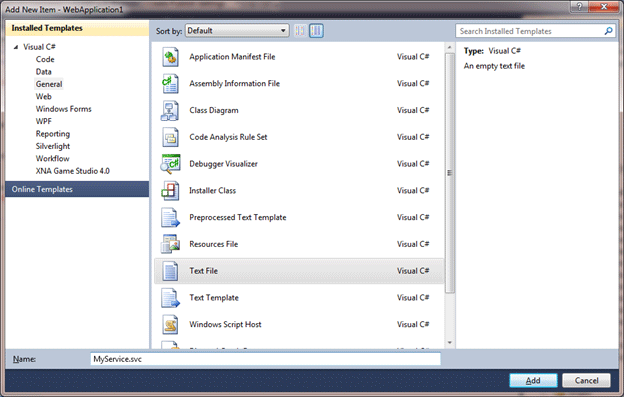This screenshot has height=397, width=624.
Task: Select the WPF category
Action: coord(43,121)
